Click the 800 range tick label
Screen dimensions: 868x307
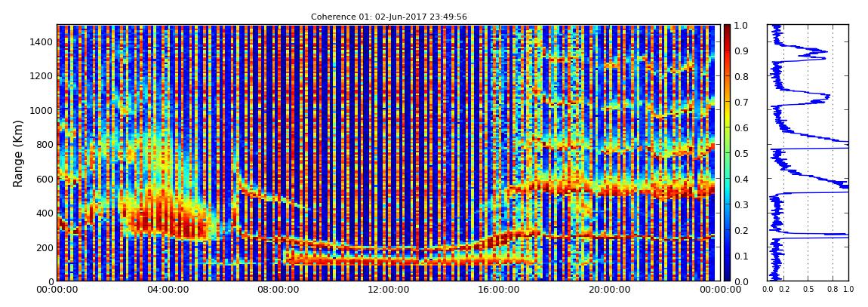click(45, 145)
